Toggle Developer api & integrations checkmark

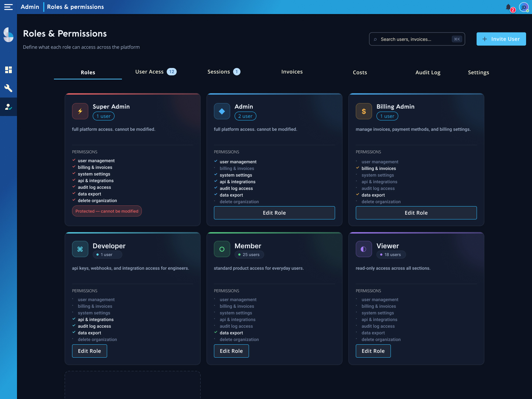[x=74, y=319]
